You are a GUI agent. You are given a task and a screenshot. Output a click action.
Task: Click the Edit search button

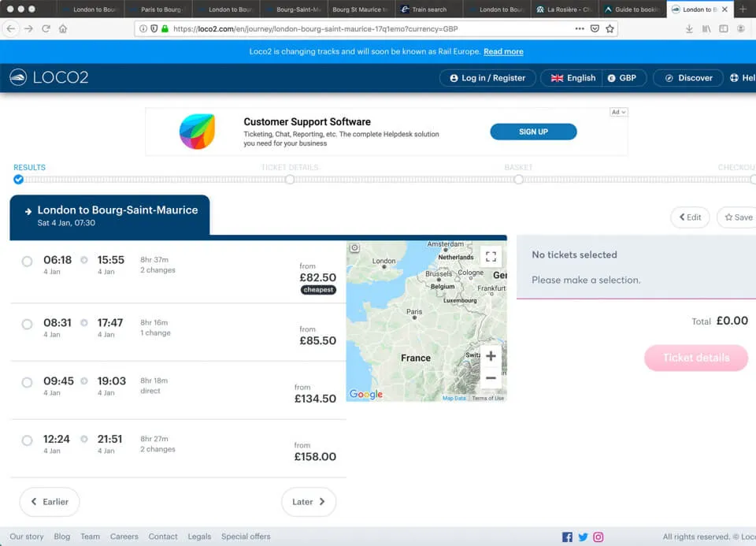690,217
